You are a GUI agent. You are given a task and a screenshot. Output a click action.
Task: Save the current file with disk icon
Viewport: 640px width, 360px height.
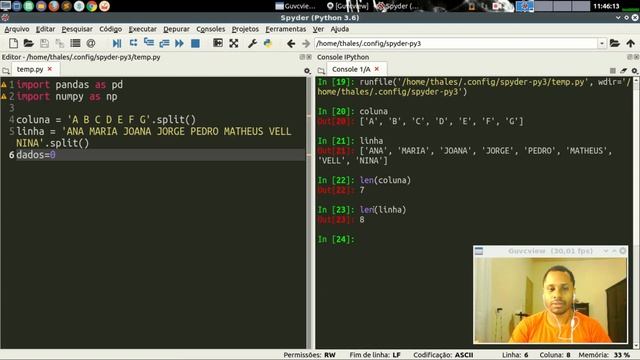44,43
